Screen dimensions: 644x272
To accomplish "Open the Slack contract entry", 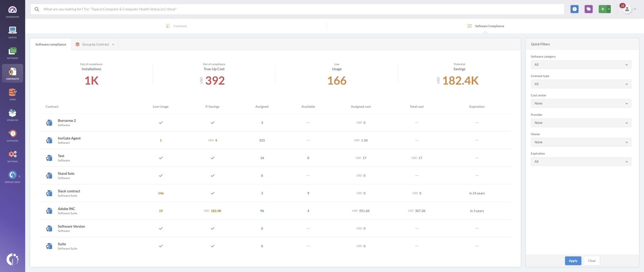I will 69,191.
